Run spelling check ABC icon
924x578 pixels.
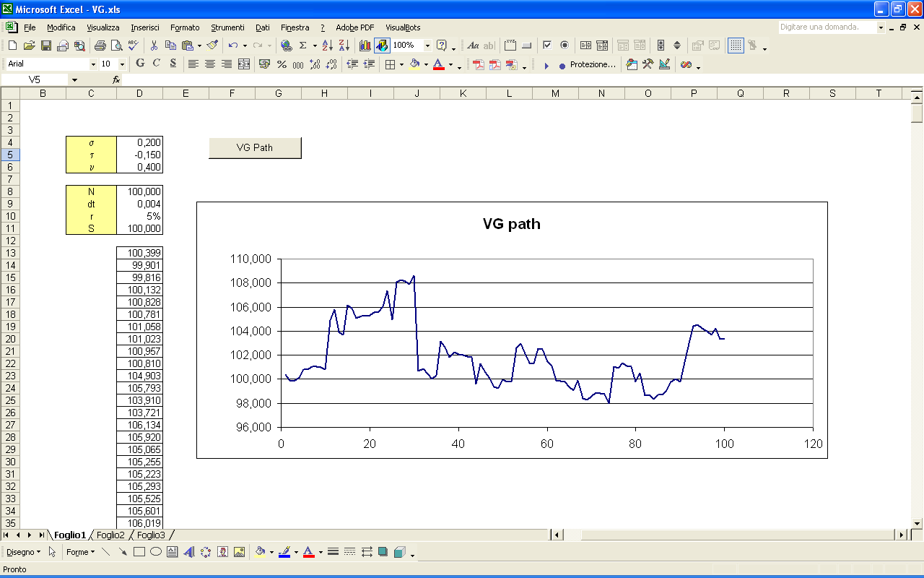point(134,46)
